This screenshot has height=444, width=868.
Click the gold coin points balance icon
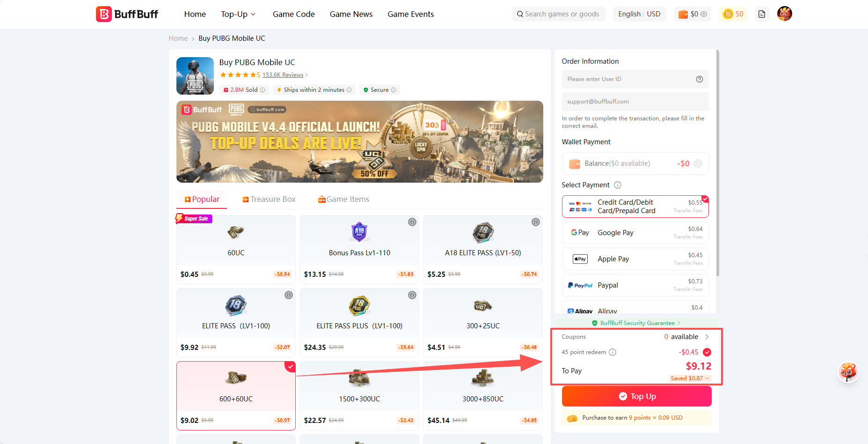728,14
